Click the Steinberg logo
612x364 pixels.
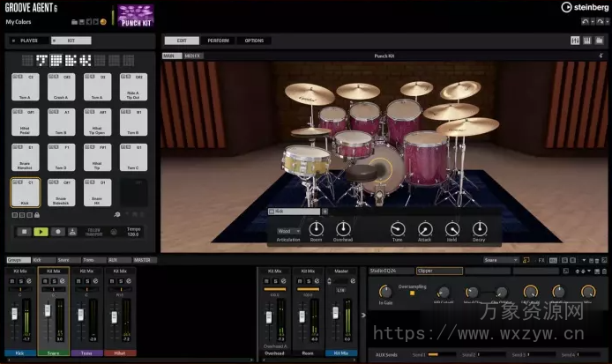pyautogui.click(x=585, y=7)
